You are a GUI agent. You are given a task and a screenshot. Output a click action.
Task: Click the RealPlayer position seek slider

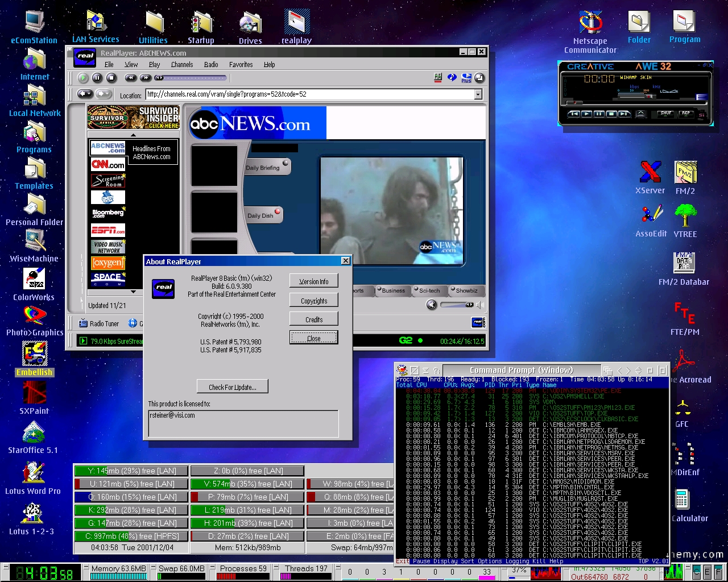tap(191, 78)
